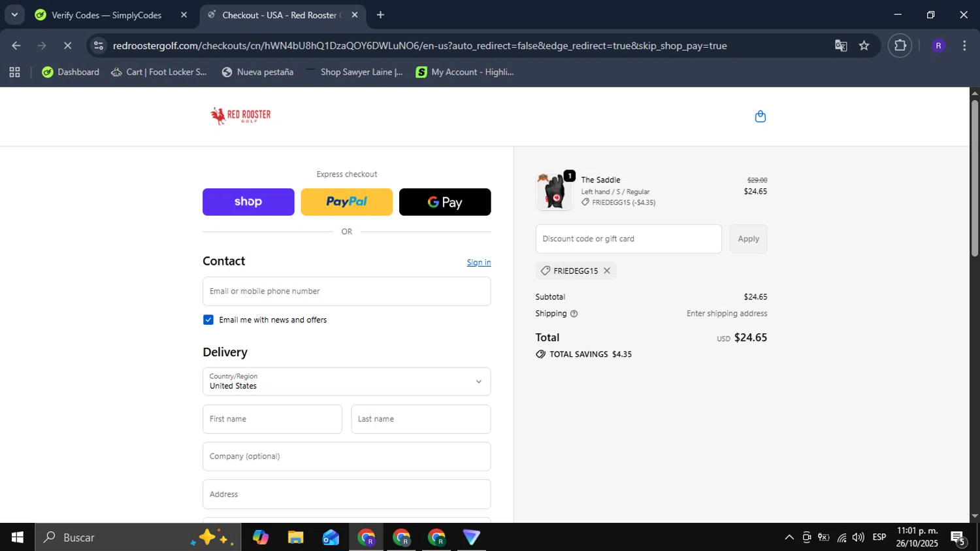Pay with PayPal express button
980x551 pixels.
coord(346,202)
